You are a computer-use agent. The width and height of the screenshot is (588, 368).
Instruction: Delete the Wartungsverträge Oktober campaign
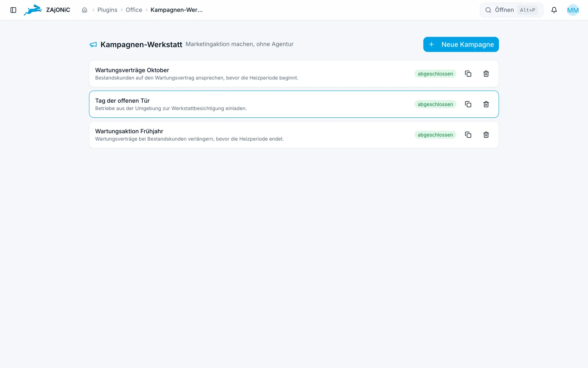coord(486,74)
